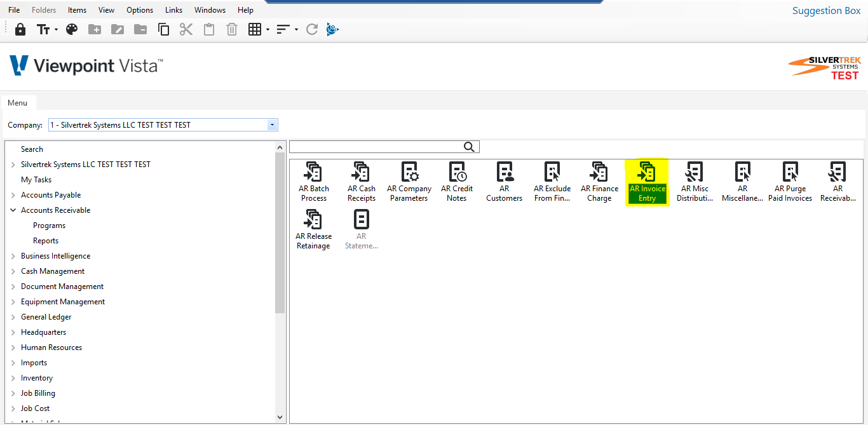Image resolution: width=868 pixels, height=425 pixels.
Task: Click the clipboard paste icon
Action: pos(209,29)
